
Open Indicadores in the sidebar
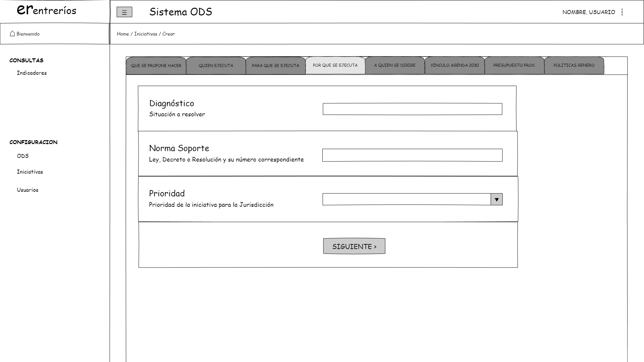click(x=32, y=73)
